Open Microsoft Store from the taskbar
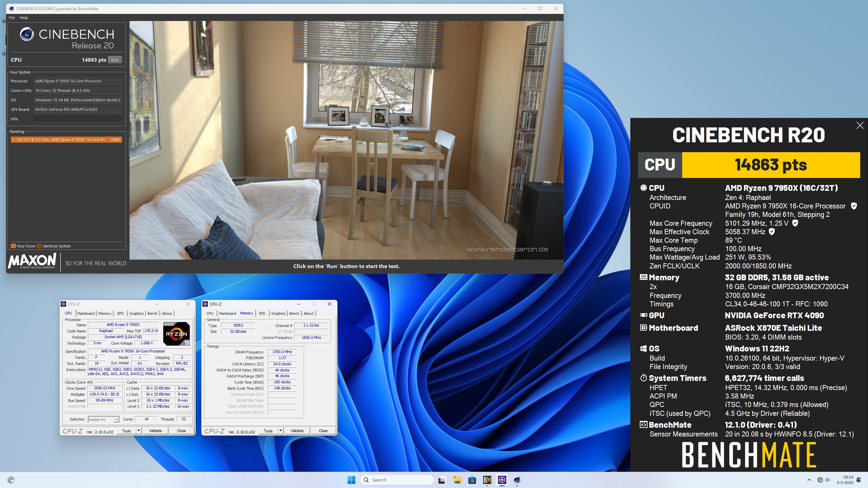 coord(472,480)
